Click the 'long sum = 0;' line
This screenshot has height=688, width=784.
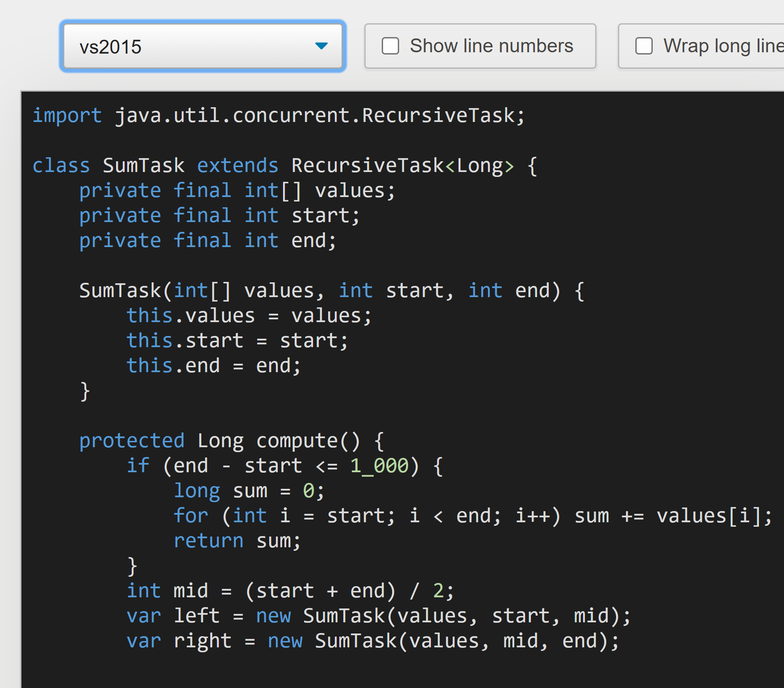pyautogui.click(x=249, y=491)
